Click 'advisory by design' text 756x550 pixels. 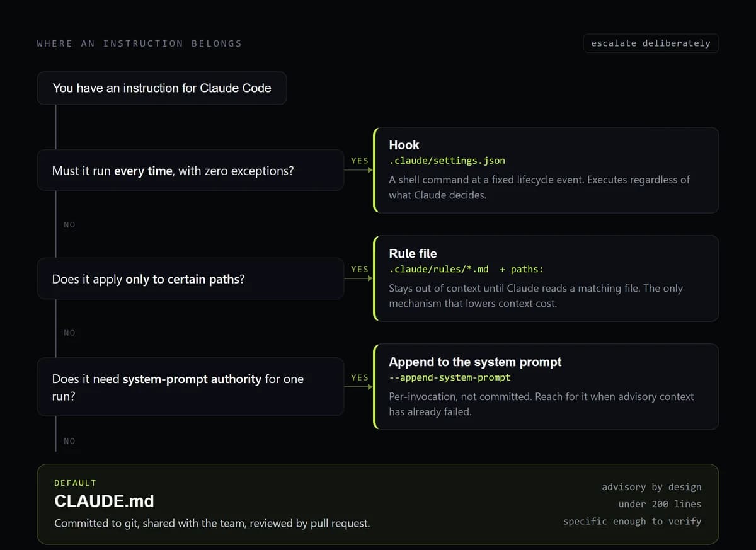point(651,487)
